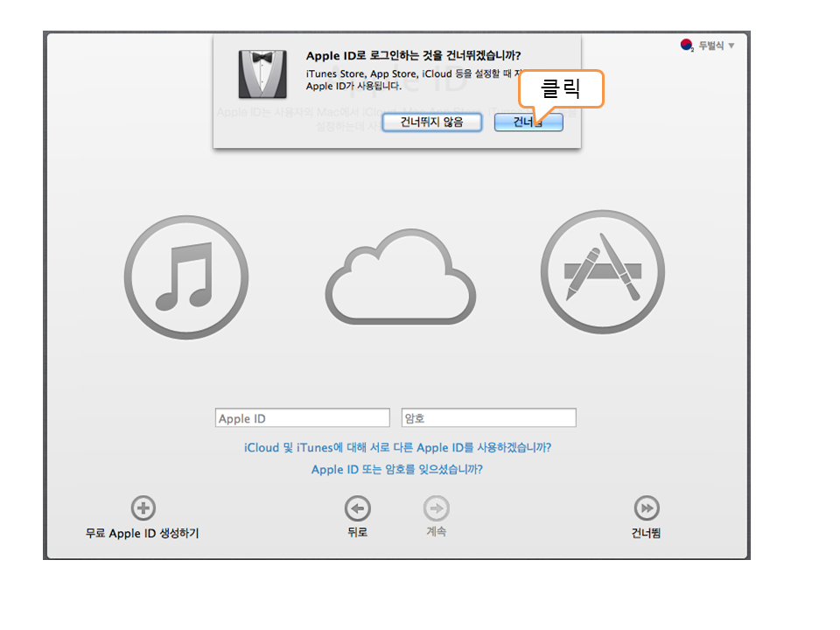Image resolution: width=840 pixels, height=630 pixels.
Task: Focus the Apple ID text field
Action: 302,418
